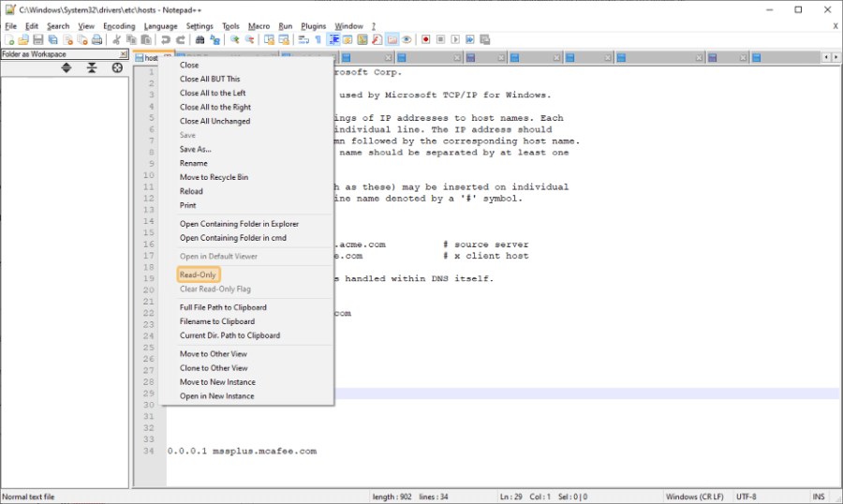Click the Stop Recording macro icon
This screenshot has width=843, height=504.
point(440,39)
